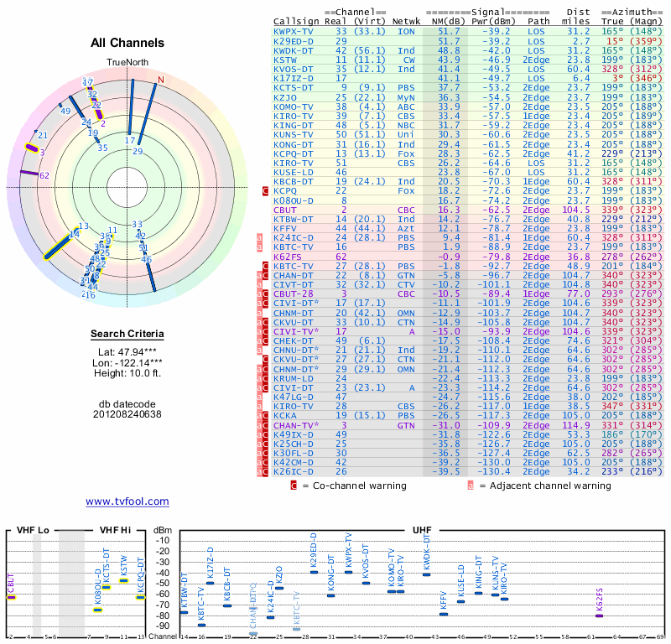This screenshot has width=671, height=644.
Task: Click the co-channel warning icon beside KCPQ
Action: 265,191
